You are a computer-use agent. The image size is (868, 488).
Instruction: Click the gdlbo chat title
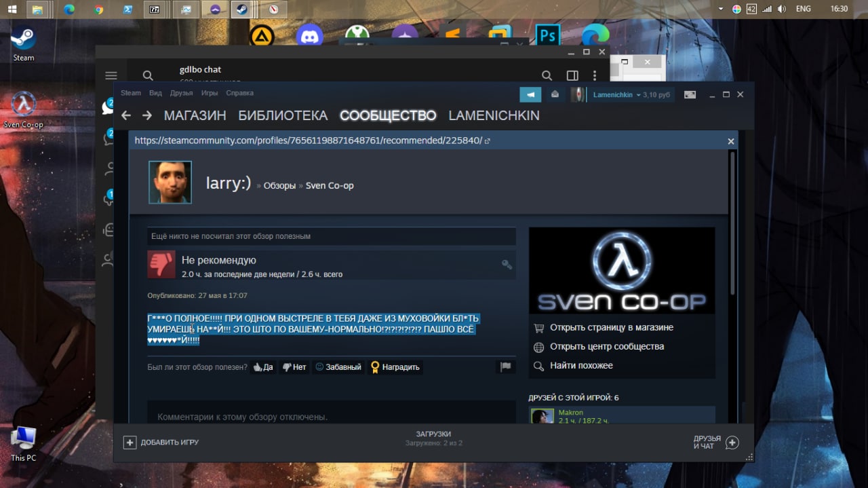click(x=200, y=69)
